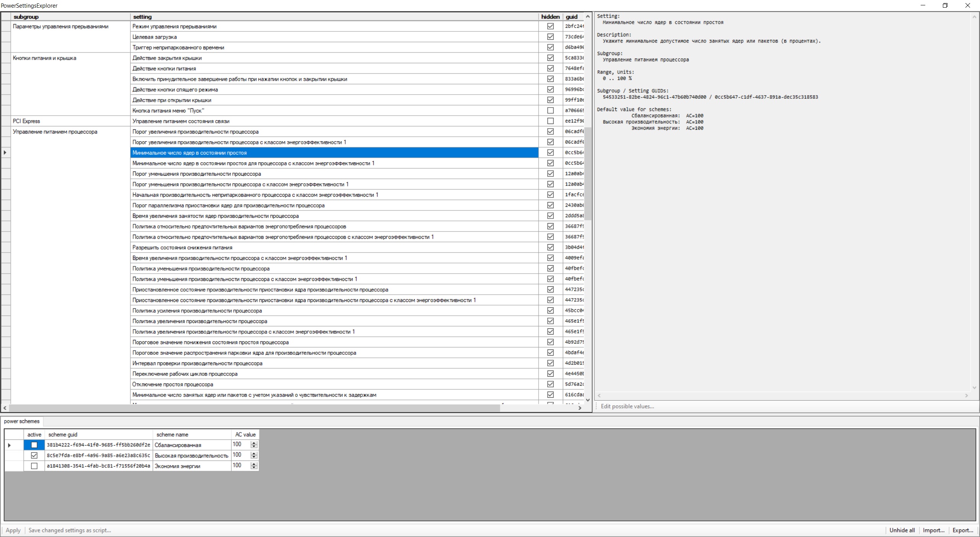Open the power schemes tab
Screen dimensions: 980x537
tap(22, 421)
